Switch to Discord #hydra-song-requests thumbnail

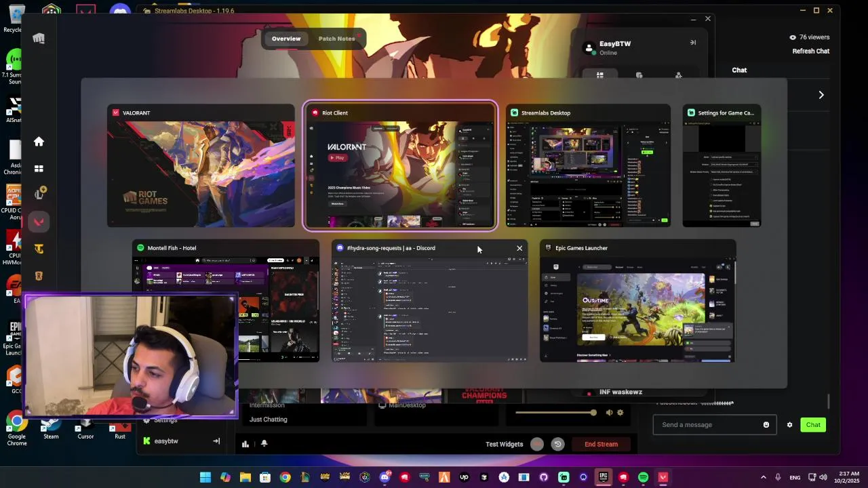[429, 301]
